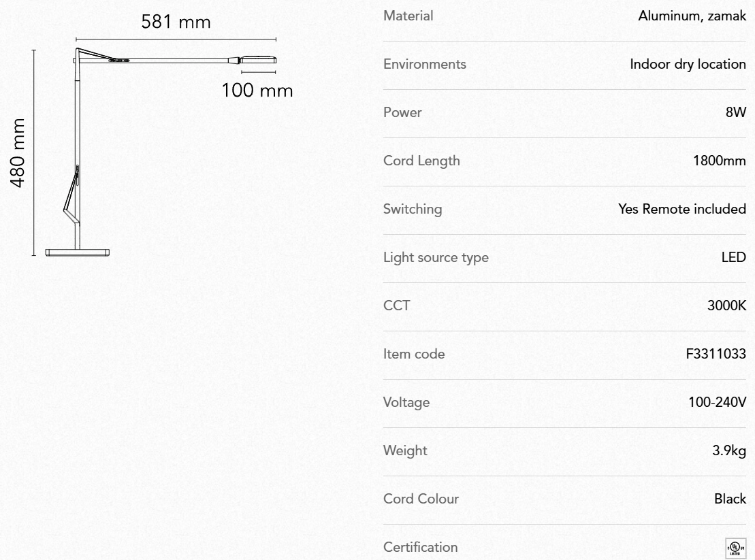Click the 3000K CCT value
755x560 pixels.
pyautogui.click(x=726, y=306)
